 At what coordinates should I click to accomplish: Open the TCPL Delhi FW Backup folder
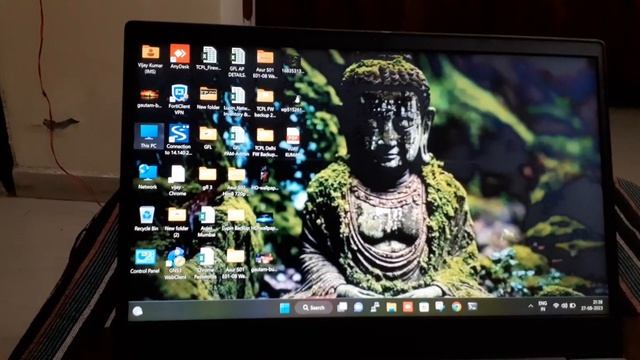click(x=265, y=142)
